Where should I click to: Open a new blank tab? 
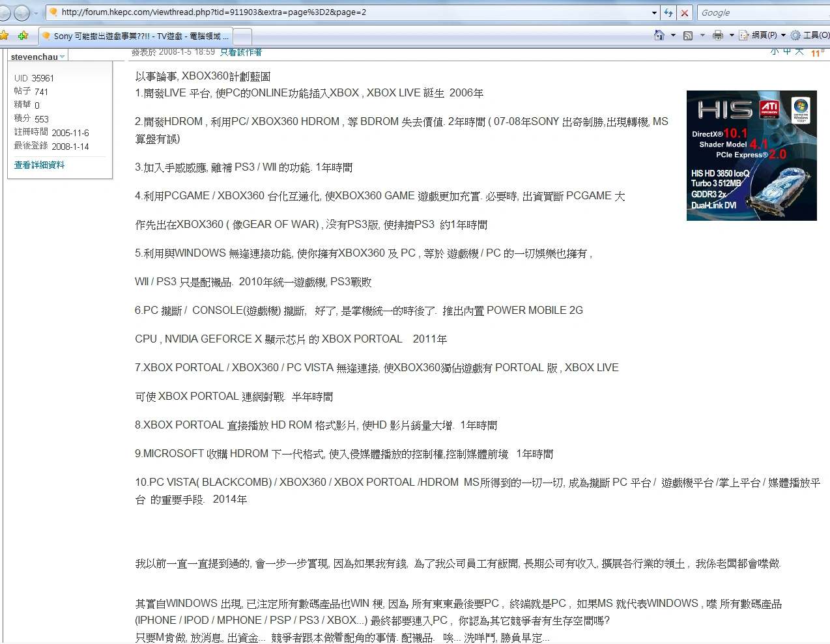point(242,36)
